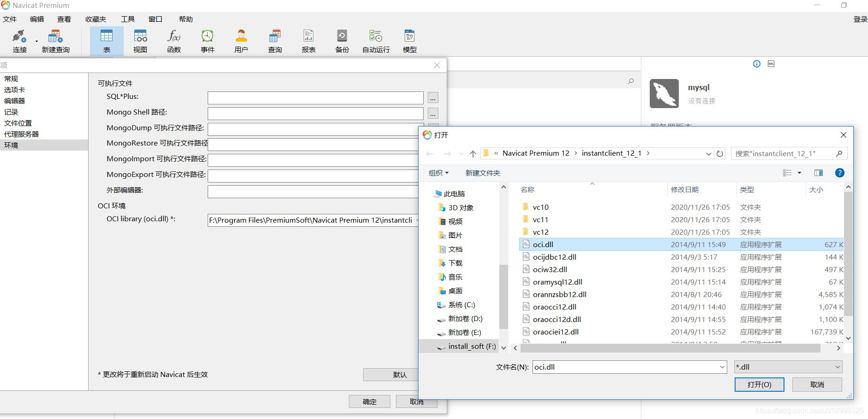Viewport: 868px width, 419px height.
Task: Browse for the Mongo Shell path with the … button
Action: 433,114
